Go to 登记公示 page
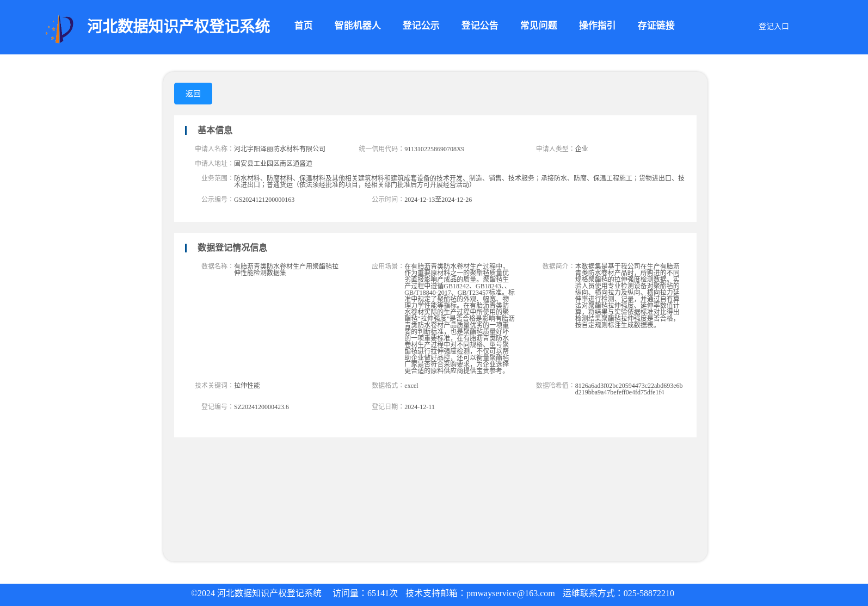Screen dimensions: 868x606 421,26
